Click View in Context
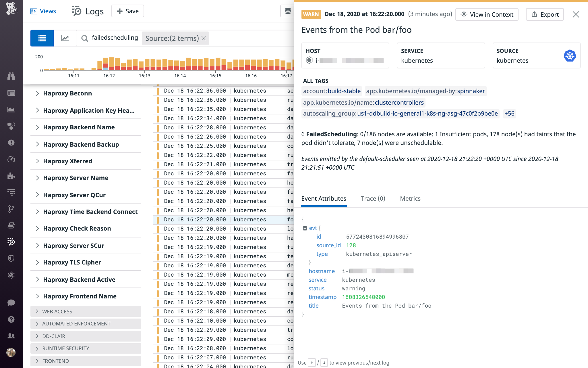 (x=487, y=14)
